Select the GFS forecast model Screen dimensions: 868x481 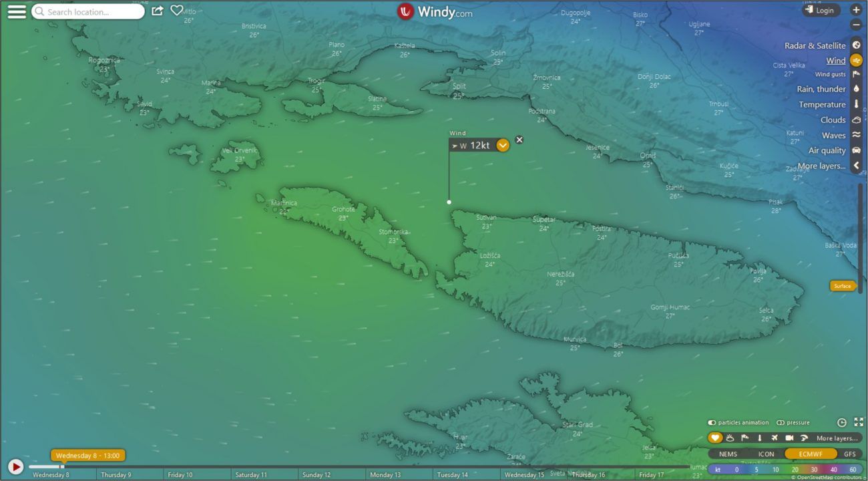pos(849,454)
